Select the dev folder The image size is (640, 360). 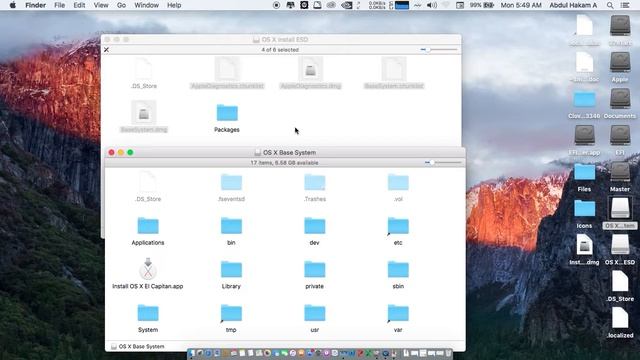tap(314, 226)
